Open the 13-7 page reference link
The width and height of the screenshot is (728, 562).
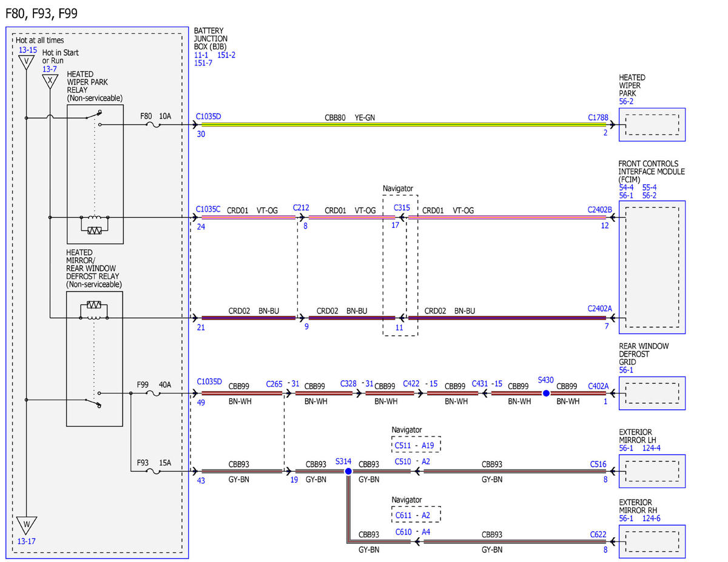[50, 69]
